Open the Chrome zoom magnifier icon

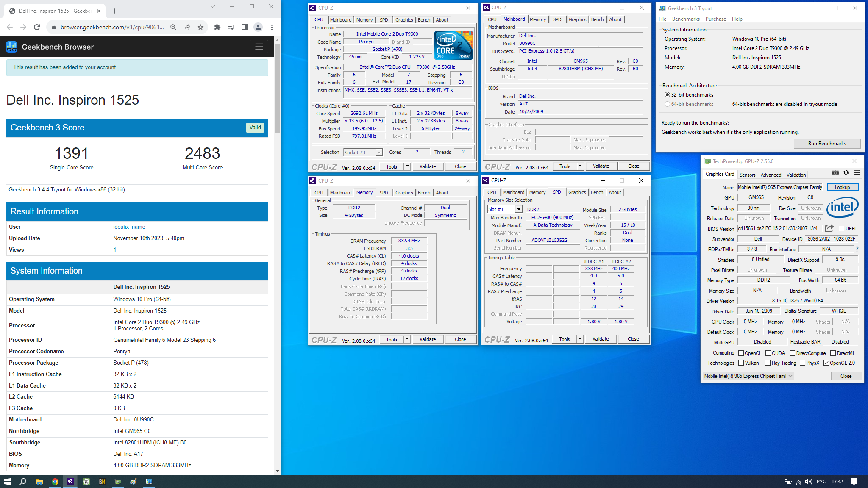173,27
